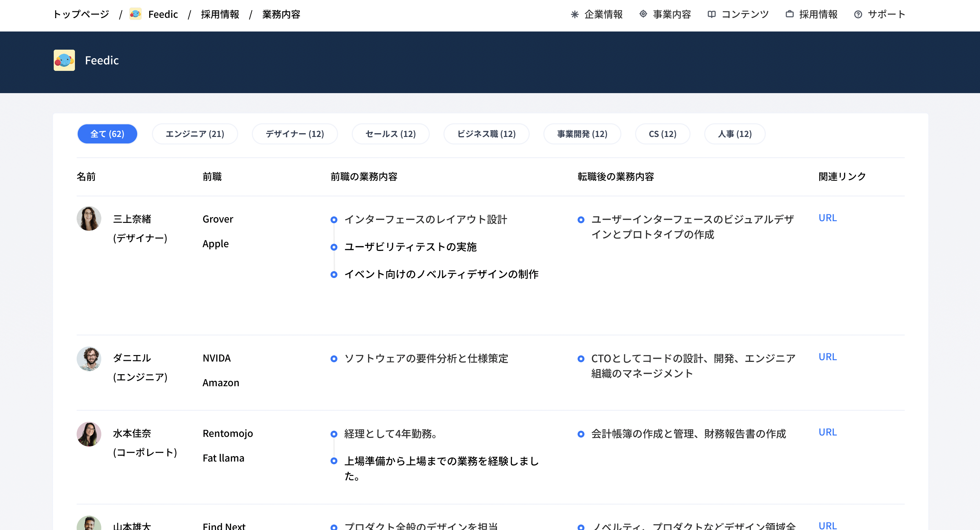Click the question mark icon beside サポート
This screenshot has width=980, height=530.
pyautogui.click(x=858, y=14)
